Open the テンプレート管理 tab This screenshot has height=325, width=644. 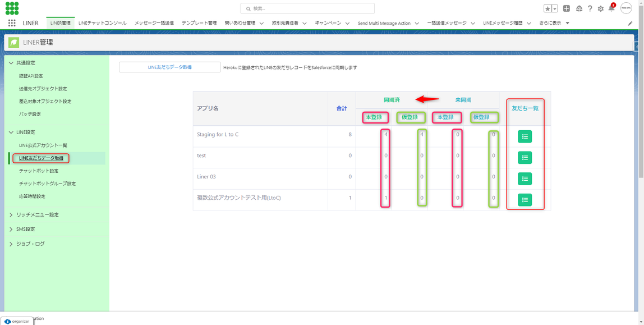(199, 23)
